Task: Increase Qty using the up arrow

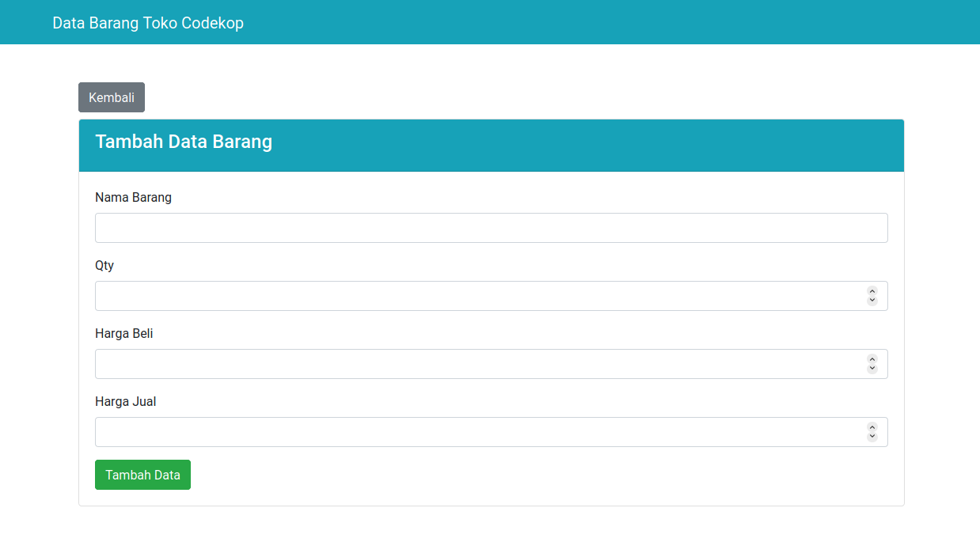Action: [872, 291]
